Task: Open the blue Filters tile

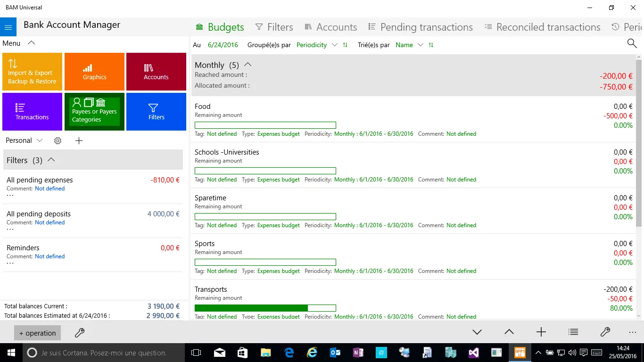Action: coord(156,112)
